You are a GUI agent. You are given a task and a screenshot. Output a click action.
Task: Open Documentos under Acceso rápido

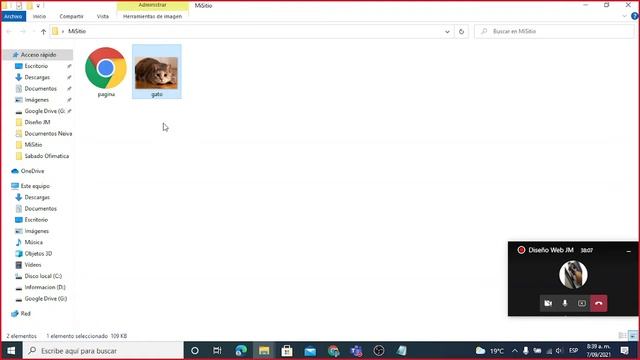[x=40, y=89]
